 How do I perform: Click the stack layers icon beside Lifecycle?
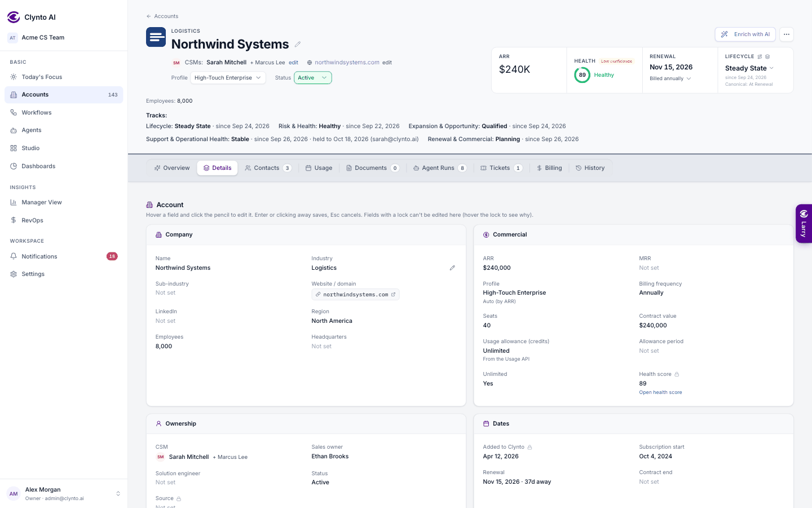767,56
